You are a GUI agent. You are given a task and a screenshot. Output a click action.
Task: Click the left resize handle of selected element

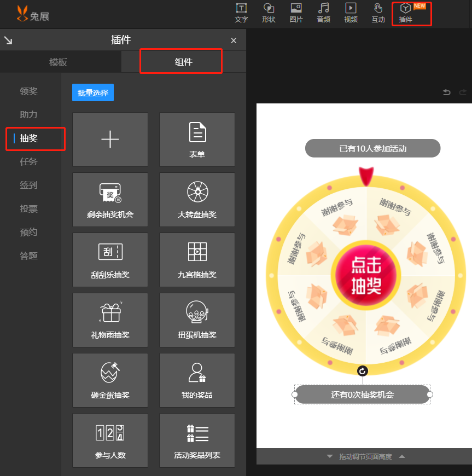point(294,394)
